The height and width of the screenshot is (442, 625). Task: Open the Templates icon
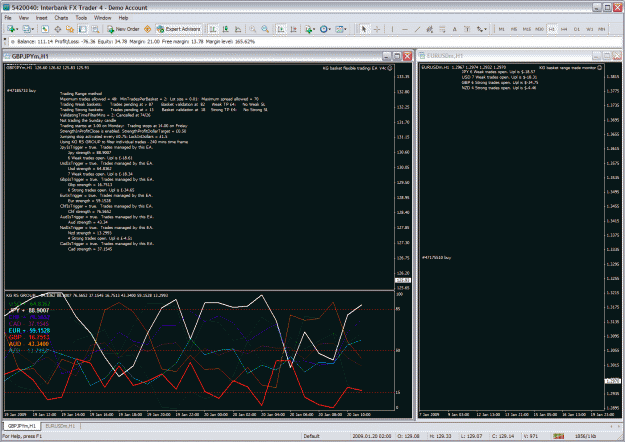tap(339, 29)
